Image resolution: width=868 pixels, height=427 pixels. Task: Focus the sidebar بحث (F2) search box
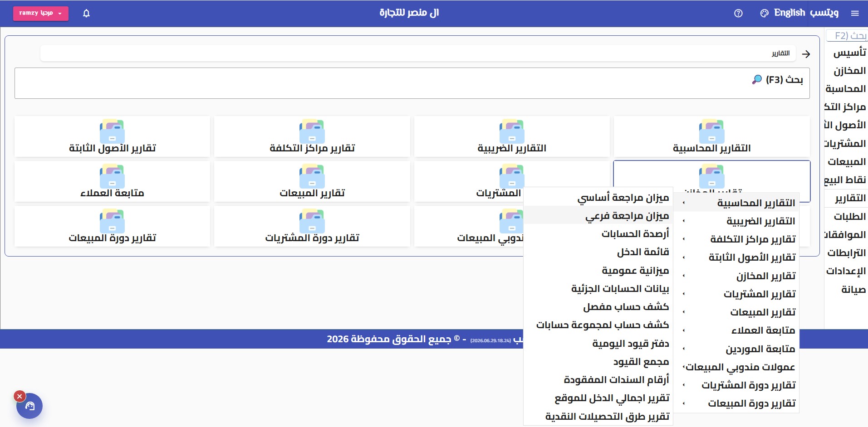click(847, 35)
